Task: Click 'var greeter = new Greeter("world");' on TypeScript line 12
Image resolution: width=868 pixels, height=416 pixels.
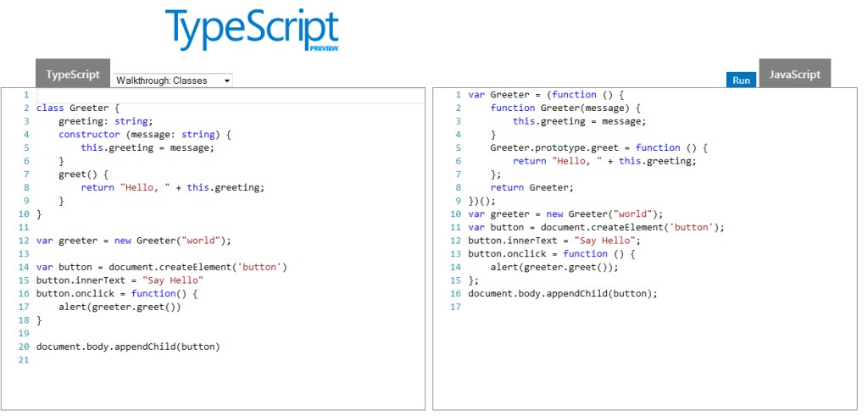Action: [x=133, y=241]
